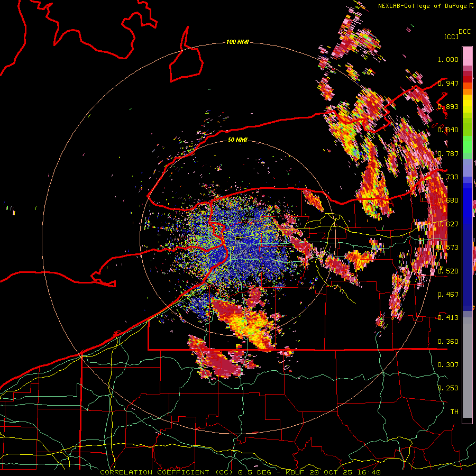Screen dimensions: 476x476
Task: Click the 50 NMI range ring label
Action: point(237,140)
